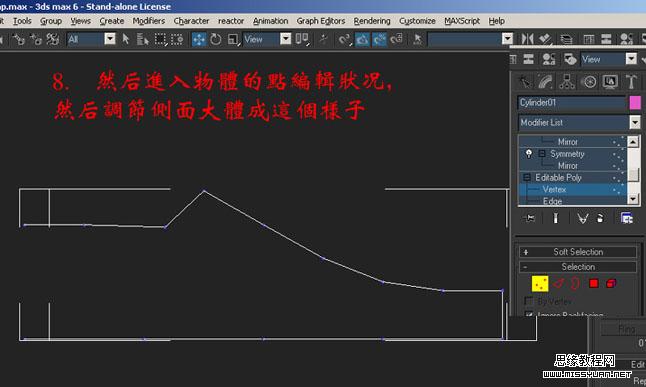Open Edit Named Selection Sets

[x=417, y=40]
